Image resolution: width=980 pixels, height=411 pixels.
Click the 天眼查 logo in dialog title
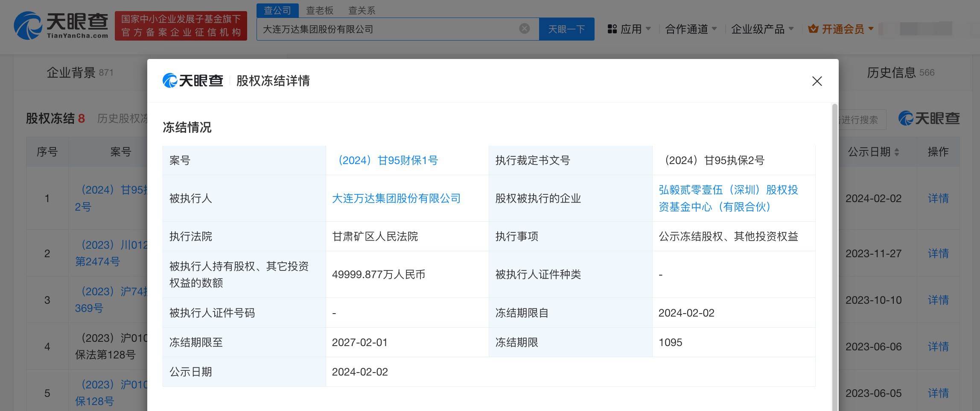[193, 81]
